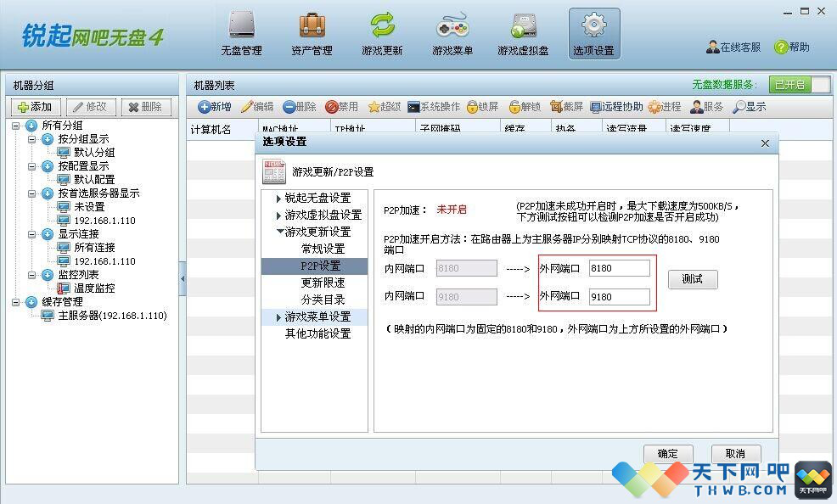Collapse the 缓存管理 tree node
The image size is (837, 504).
pos(15,302)
